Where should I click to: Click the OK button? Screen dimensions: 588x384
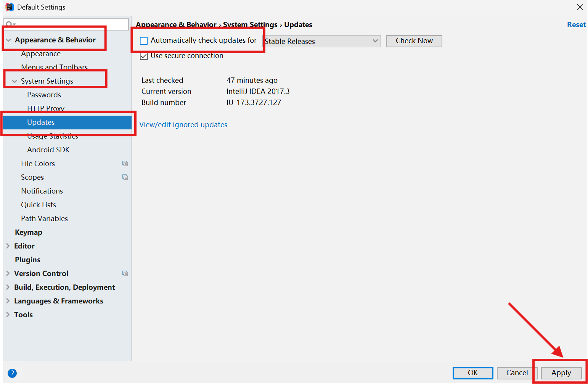click(473, 373)
